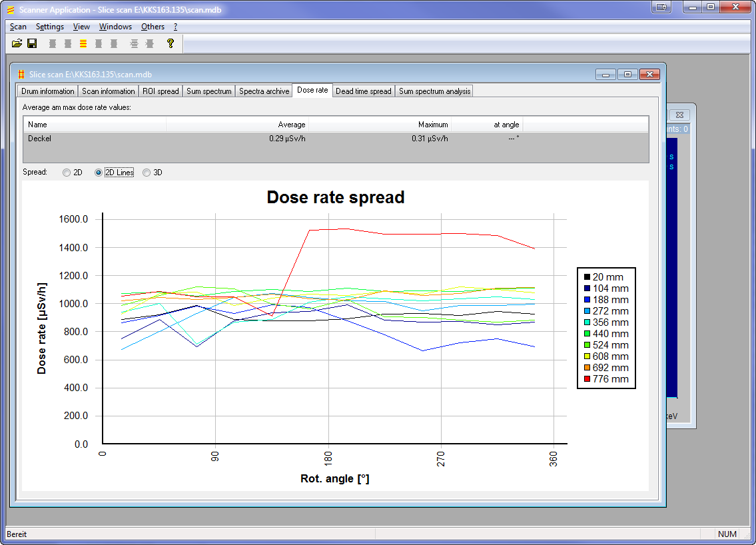The width and height of the screenshot is (756, 545).
Task: Open the Others menu
Action: pyautogui.click(x=153, y=27)
